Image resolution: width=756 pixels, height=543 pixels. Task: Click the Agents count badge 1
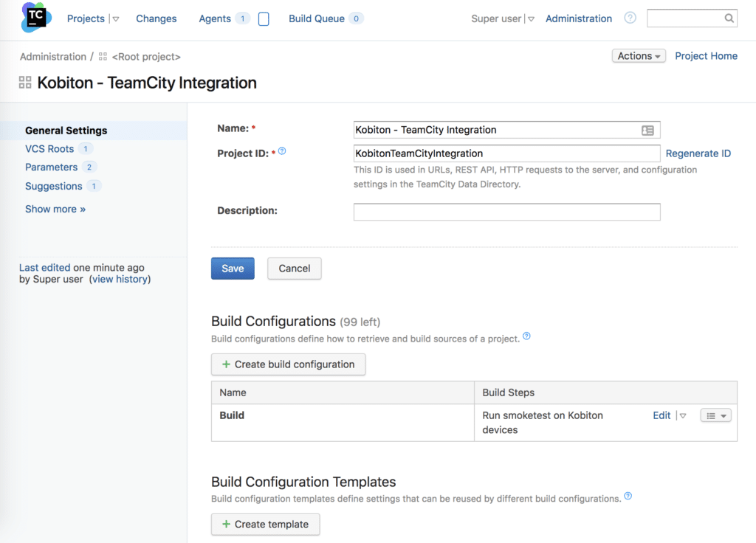(x=242, y=18)
